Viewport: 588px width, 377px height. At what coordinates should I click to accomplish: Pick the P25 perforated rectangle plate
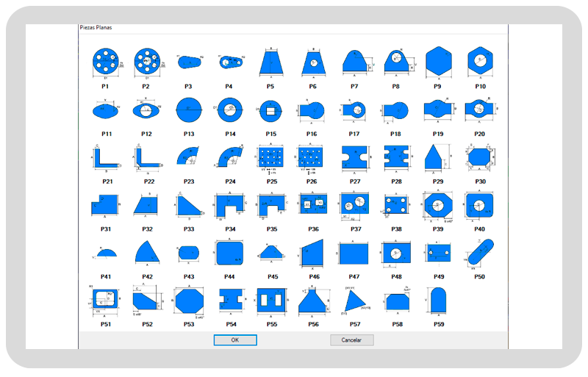pyautogui.click(x=270, y=157)
